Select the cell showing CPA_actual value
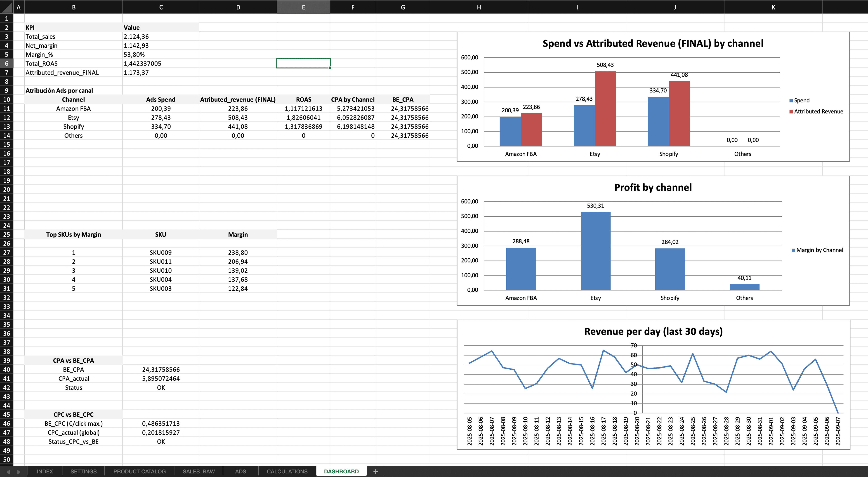The width and height of the screenshot is (868, 477). tap(161, 378)
